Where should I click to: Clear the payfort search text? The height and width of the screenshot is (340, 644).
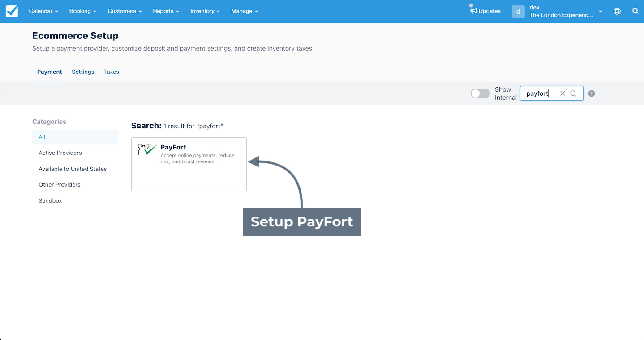coord(562,93)
